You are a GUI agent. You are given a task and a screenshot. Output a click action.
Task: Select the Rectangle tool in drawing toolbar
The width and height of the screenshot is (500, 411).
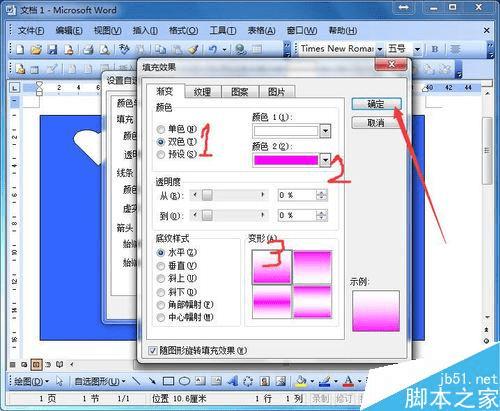click(168, 381)
